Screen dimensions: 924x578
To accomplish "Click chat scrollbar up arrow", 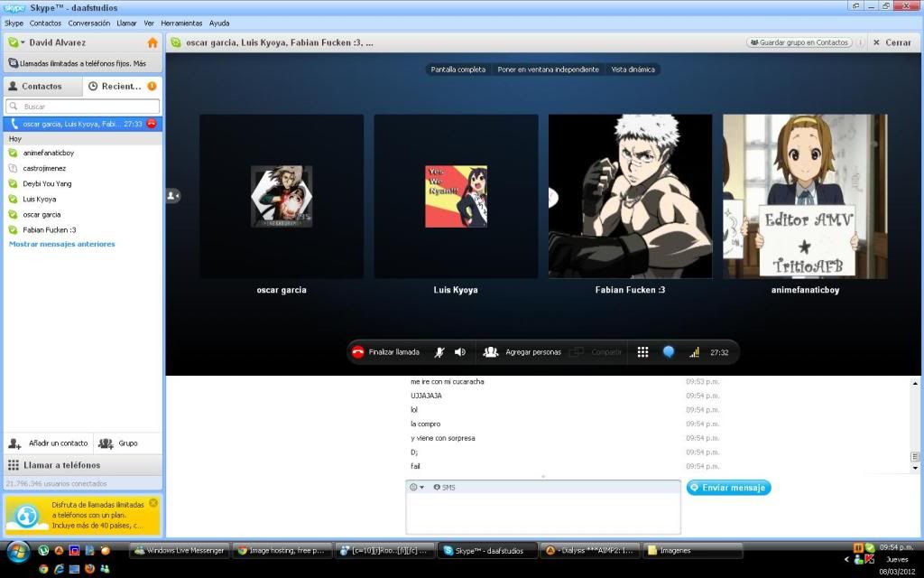I will pos(915,383).
